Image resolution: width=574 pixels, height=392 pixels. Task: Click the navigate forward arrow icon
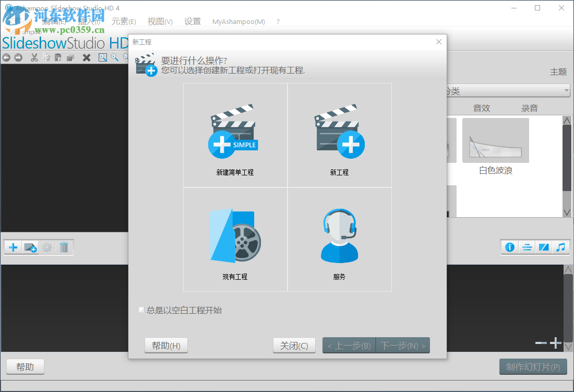pos(18,57)
